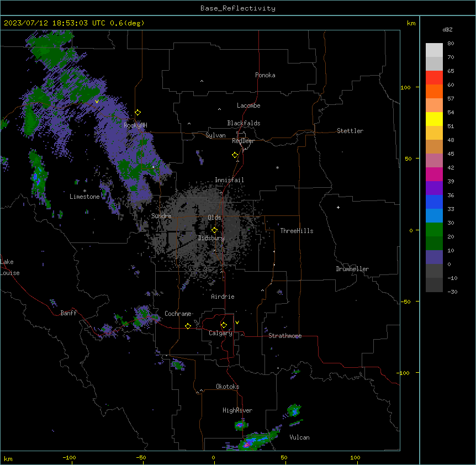Click the yellow diamond marker below RedDeer
The image size is (476, 465).
click(x=235, y=155)
